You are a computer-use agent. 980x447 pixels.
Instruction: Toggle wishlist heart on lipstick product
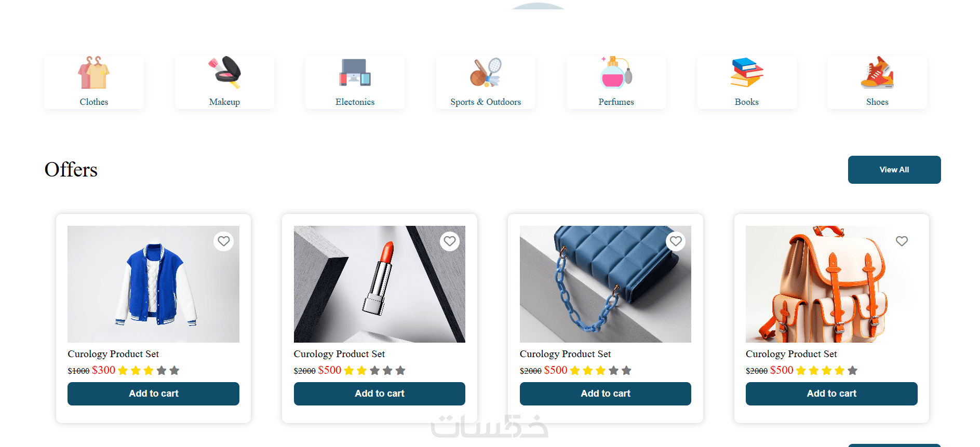tap(450, 241)
